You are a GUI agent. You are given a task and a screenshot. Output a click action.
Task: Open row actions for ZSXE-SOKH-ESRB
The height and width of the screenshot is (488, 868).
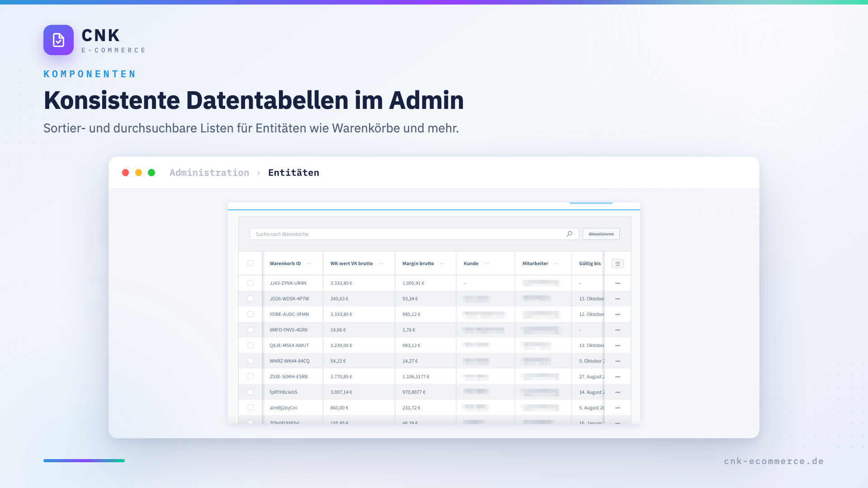tap(618, 377)
